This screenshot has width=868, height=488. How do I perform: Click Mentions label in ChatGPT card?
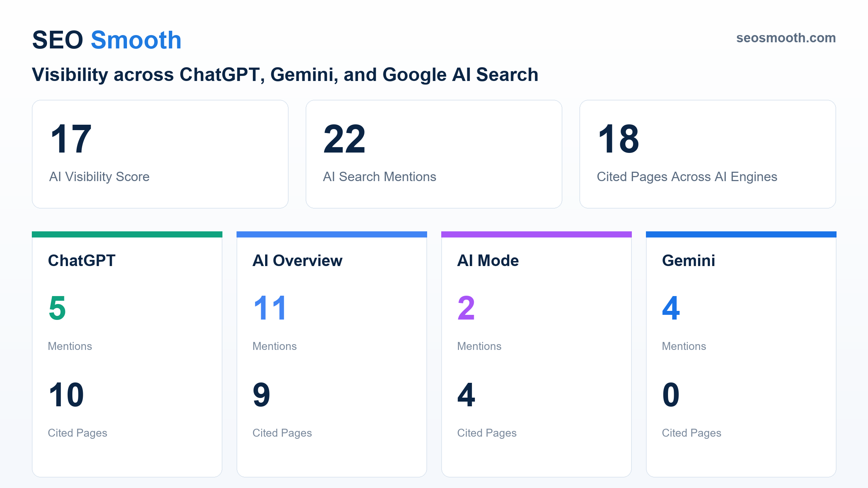[70, 346]
